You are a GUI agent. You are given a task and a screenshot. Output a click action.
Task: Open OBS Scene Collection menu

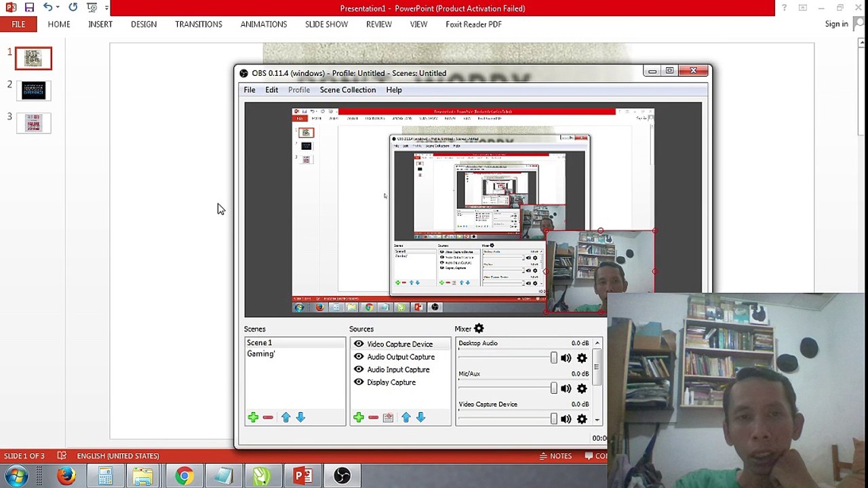[x=348, y=89]
